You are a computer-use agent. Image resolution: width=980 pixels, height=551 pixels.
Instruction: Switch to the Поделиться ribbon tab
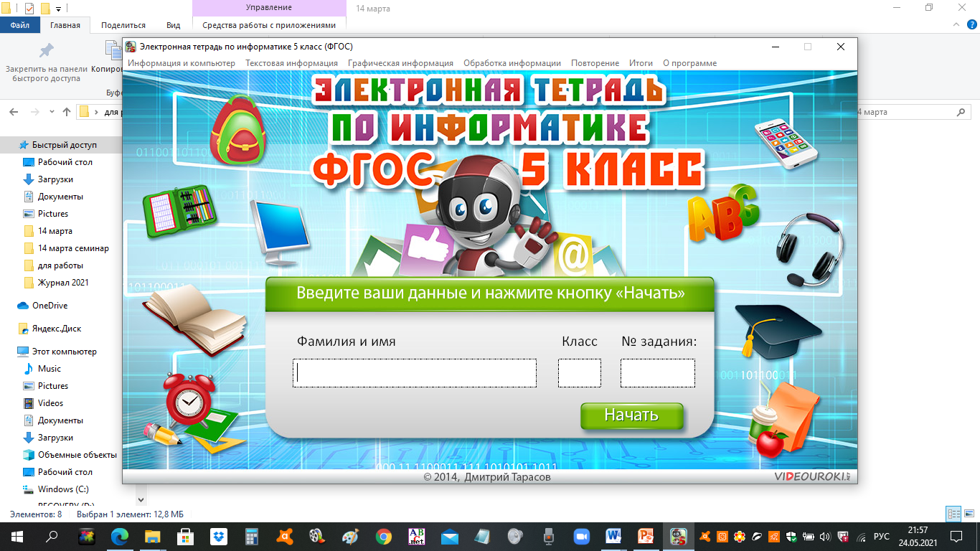(x=123, y=25)
